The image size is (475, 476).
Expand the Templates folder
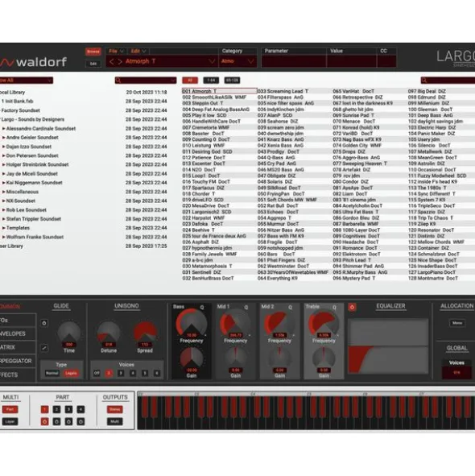pos(4,228)
